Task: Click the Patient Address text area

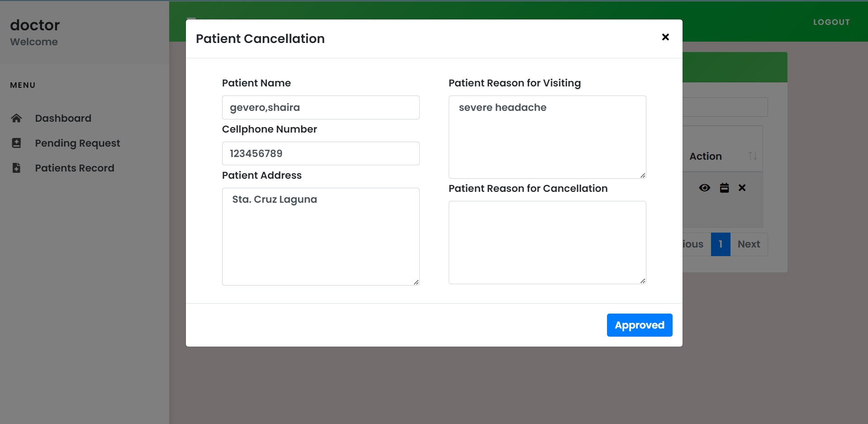Action: (x=320, y=236)
